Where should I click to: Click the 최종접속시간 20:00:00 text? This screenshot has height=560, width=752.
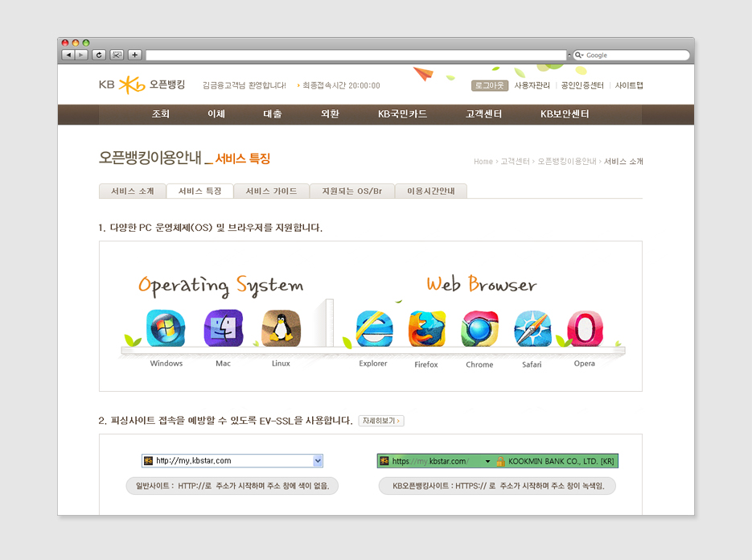click(341, 85)
